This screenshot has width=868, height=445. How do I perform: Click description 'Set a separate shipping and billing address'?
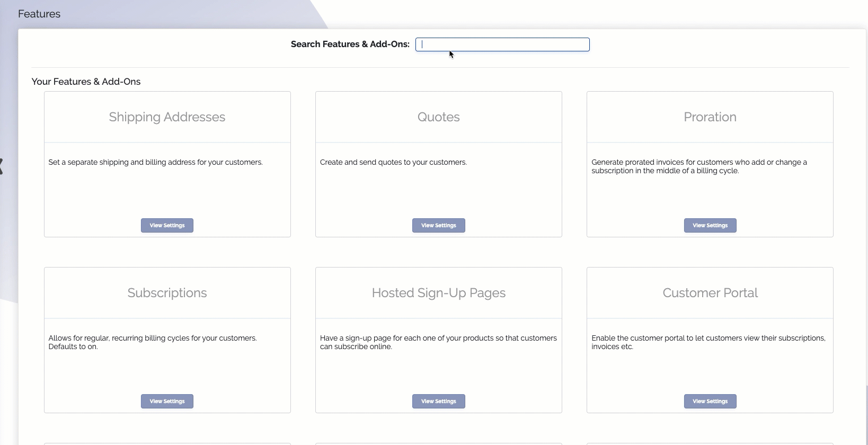tap(155, 162)
